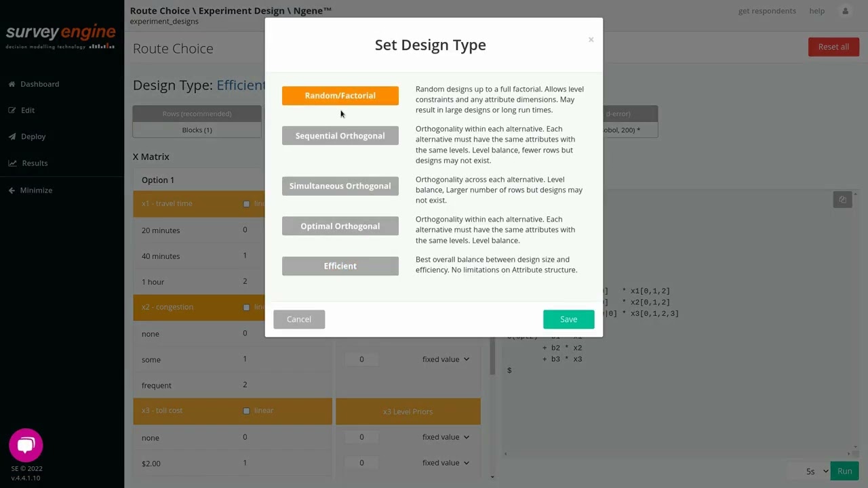The height and width of the screenshot is (488, 868).
Task: Open user account icon
Action: click(845, 11)
